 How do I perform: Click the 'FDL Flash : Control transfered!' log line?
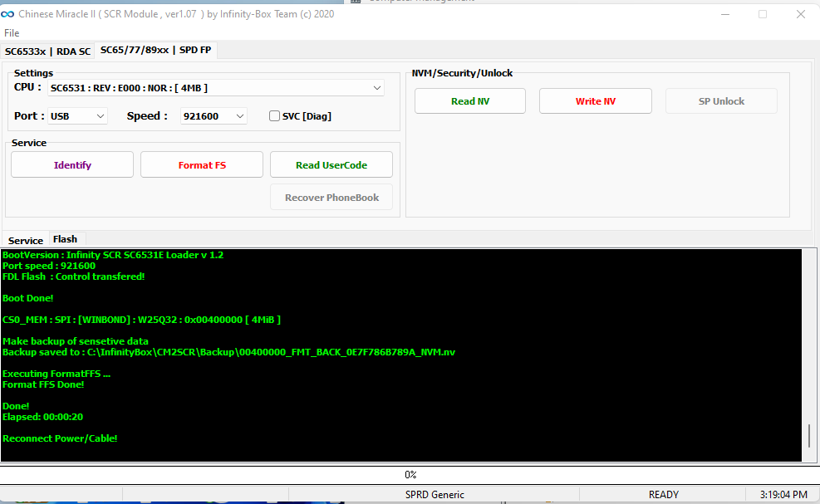73,276
